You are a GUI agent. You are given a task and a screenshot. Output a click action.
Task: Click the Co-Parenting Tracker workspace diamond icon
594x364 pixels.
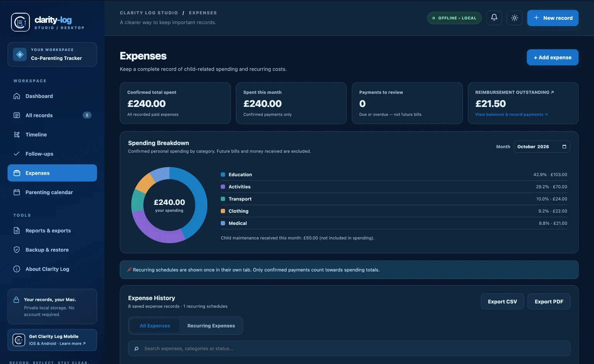coord(20,54)
